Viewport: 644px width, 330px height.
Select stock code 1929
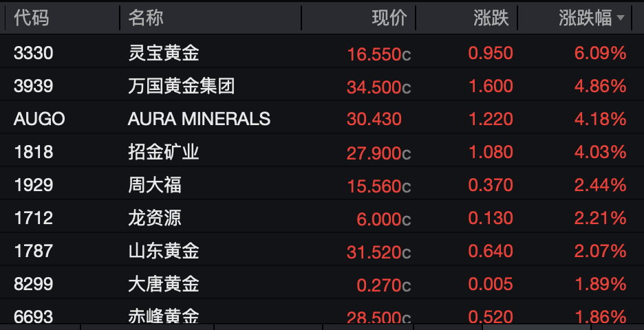(33, 185)
